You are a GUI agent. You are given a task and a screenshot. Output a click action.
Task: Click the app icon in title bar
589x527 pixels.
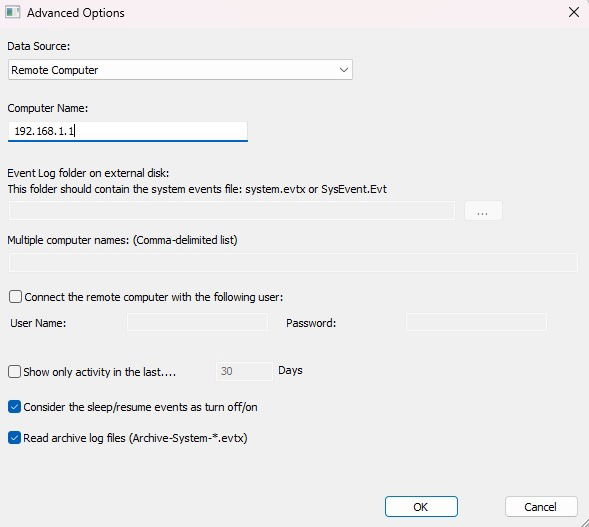pos(12,12)
